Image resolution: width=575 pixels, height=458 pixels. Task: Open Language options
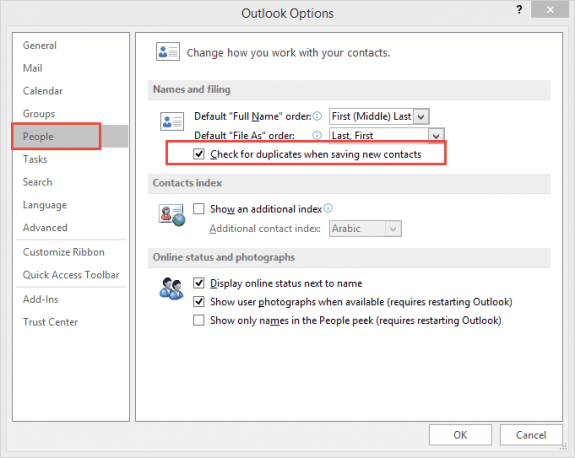45,205
